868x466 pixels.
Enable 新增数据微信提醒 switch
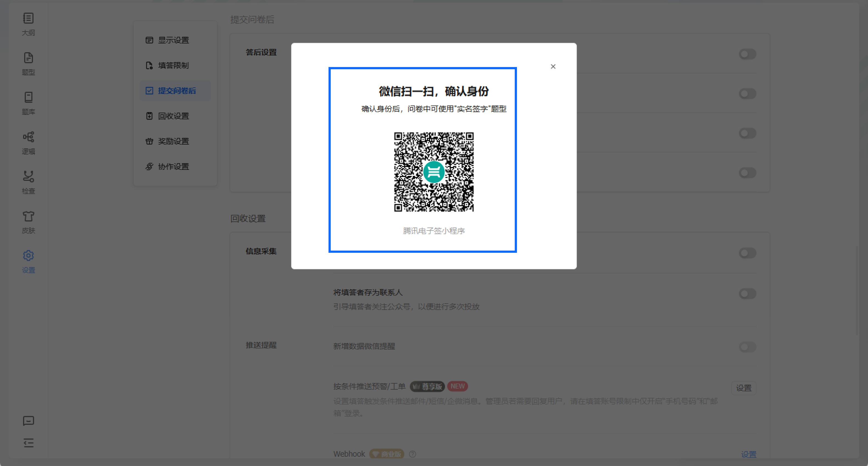tap(747, 347)
